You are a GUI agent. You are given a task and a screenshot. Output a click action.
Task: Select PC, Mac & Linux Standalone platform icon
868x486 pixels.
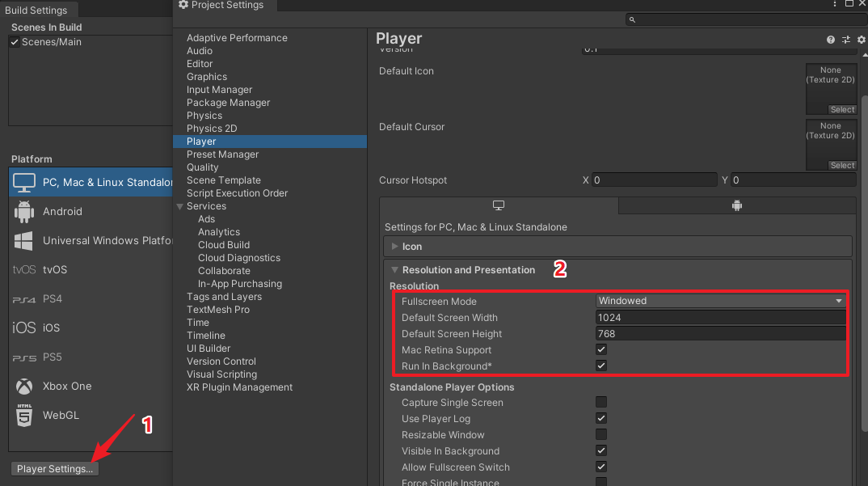(x=23, y=182)
